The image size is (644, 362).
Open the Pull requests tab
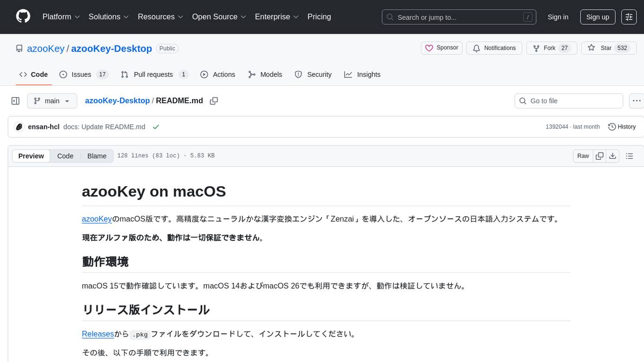click(154, 74)
